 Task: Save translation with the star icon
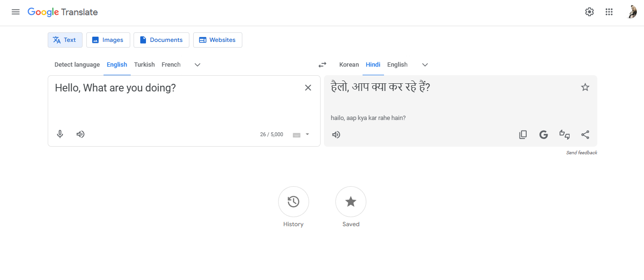585,87
